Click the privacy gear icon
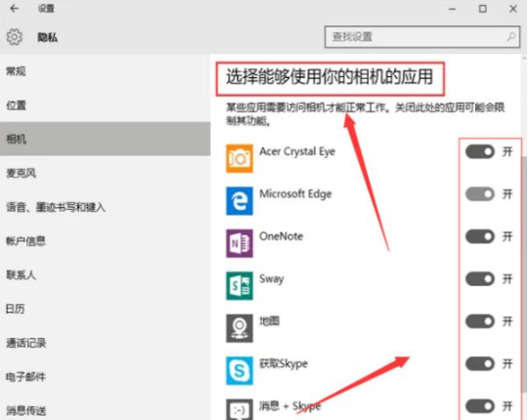531x420 pixels. (15, 37)
